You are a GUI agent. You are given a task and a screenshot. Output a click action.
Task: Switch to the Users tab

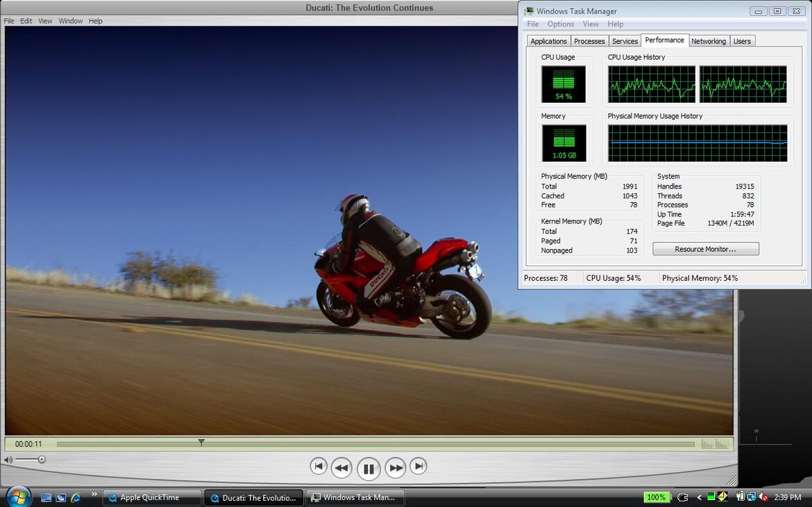click(742, 42)
